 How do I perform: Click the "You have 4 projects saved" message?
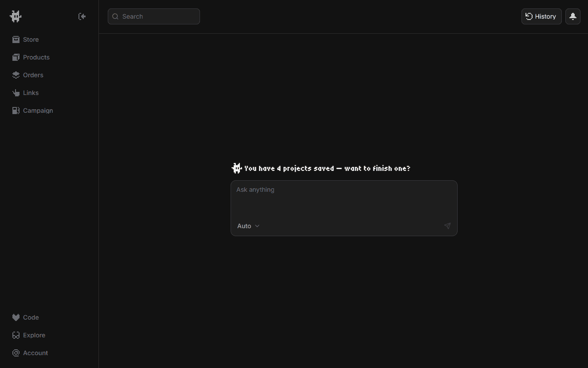point(327,168)
